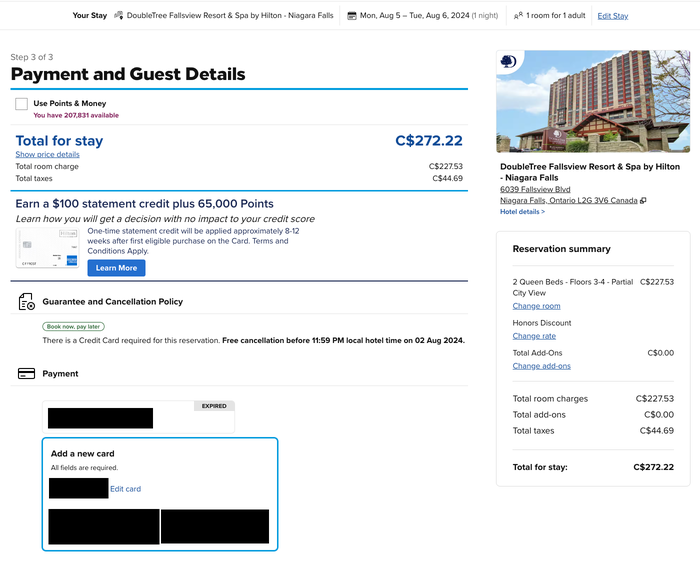Click the guests icon beside 1 room
This screenshot has width=700, height=570.
click(518, 16)
